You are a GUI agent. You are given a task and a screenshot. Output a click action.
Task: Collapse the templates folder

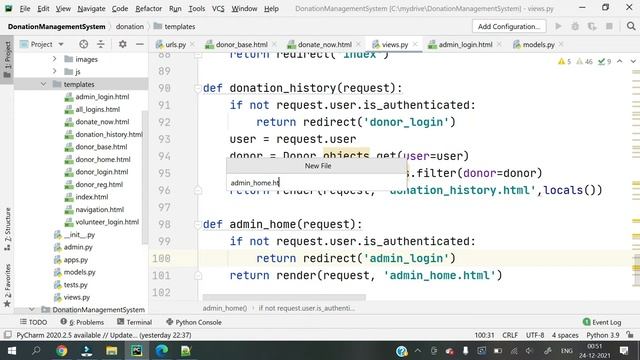point(43,84)
